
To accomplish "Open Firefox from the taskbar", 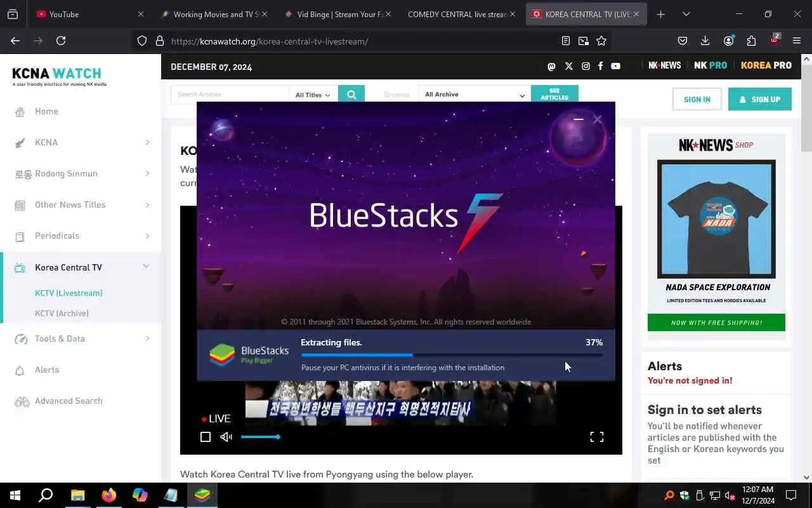I will tap(109, 495).
